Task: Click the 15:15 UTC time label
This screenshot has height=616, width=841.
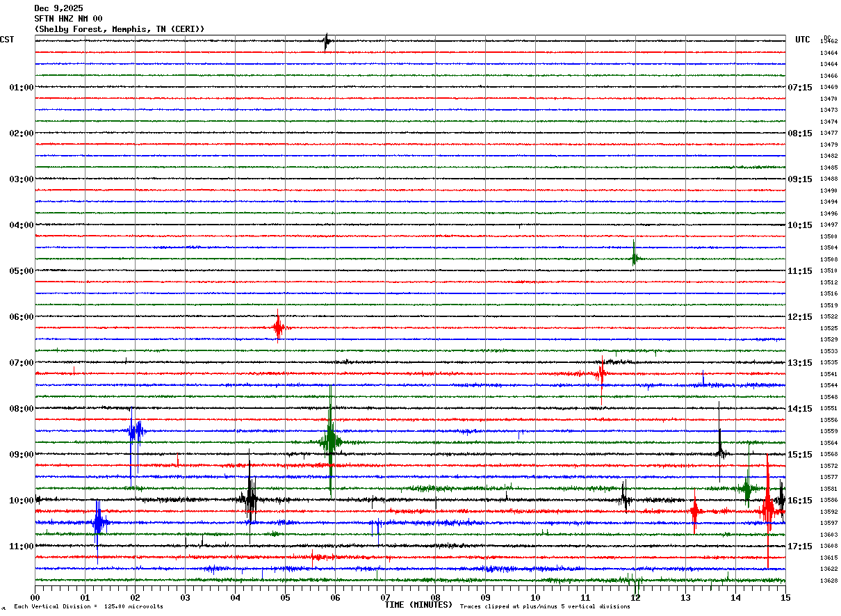Action: click(x=799, y=455)
